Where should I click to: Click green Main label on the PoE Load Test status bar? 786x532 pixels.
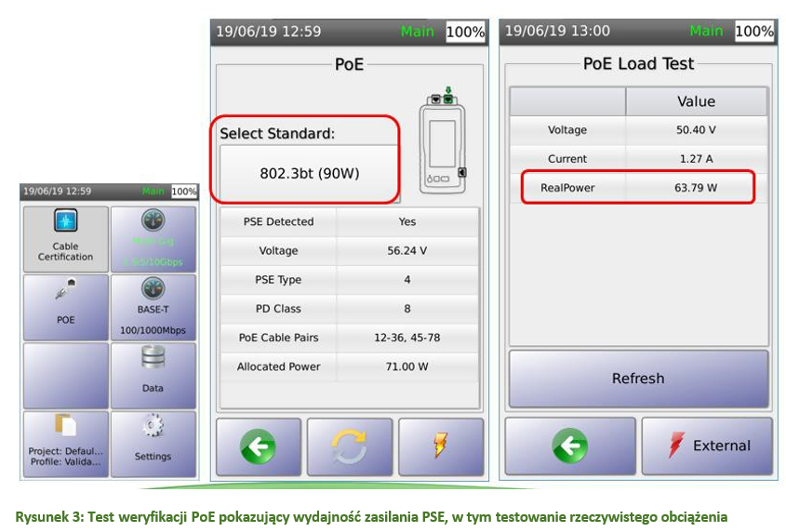[706, 31]
